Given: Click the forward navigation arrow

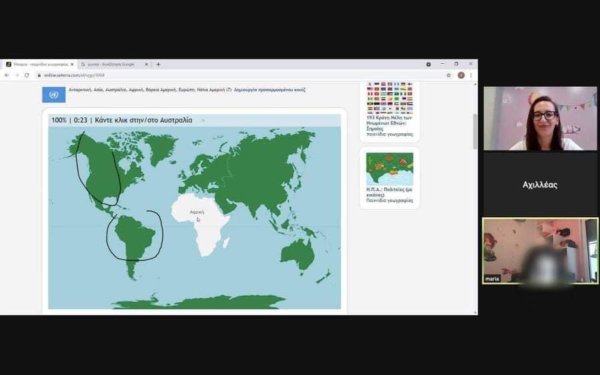Looking at the screenshot, I should coord(17,75).
